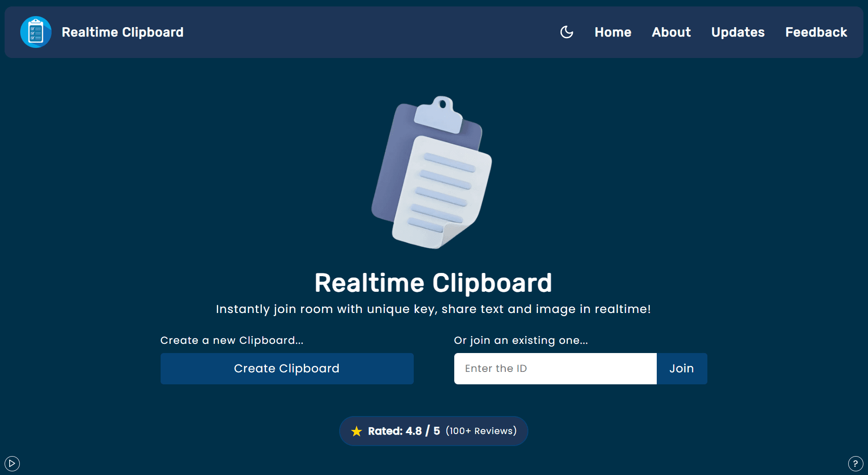
Task: Navigate to the About section
Action: (671, 32)
